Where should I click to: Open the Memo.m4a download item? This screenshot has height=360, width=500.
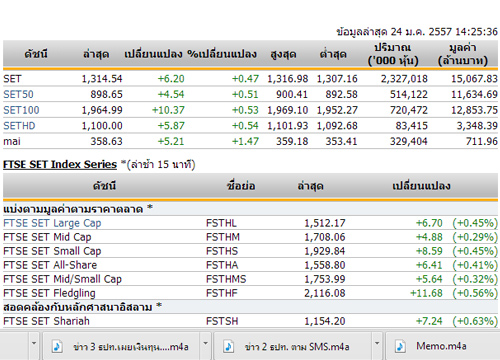tap(442, 346)
